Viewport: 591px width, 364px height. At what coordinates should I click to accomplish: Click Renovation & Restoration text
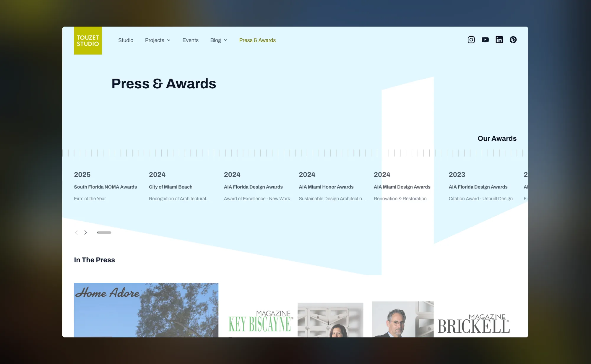(x=400, y=199)
